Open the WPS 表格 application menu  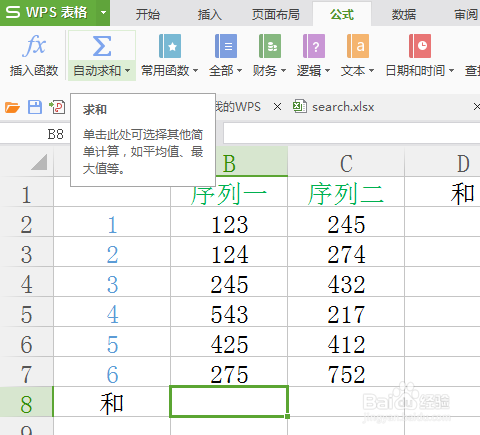pos(48,13)
